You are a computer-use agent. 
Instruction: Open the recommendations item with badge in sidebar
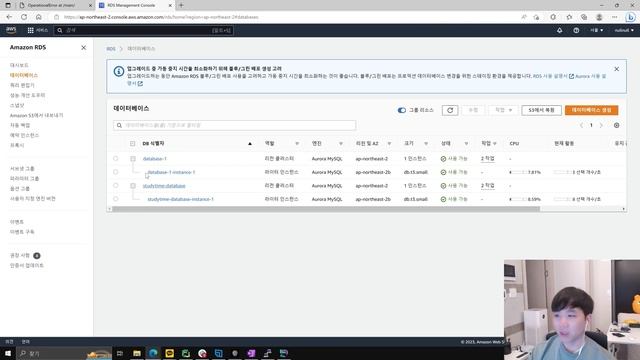tap(25, 256)
